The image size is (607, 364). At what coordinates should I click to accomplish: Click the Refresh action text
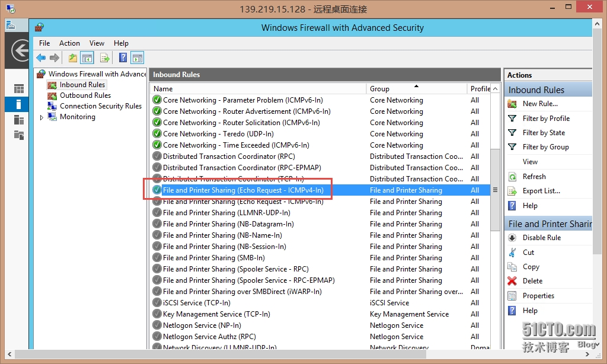click(x=534, y=177)
